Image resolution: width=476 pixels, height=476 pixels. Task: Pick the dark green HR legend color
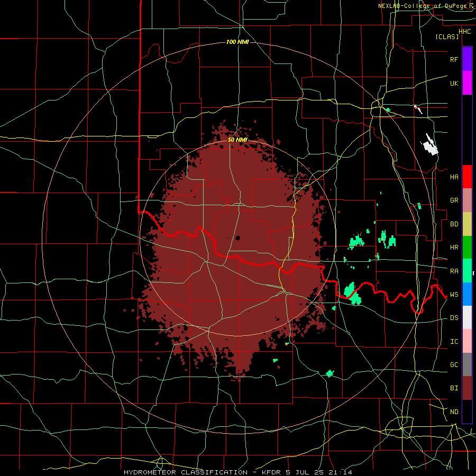467,247
